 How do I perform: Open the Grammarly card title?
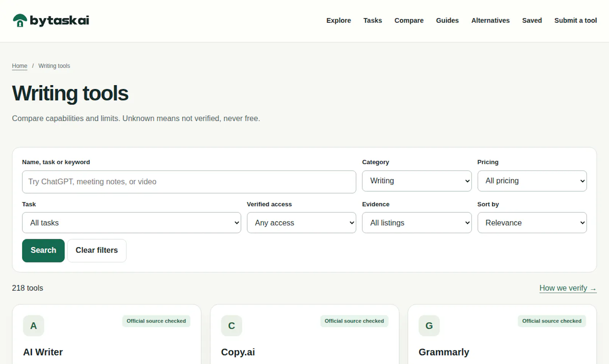coord(444,352)
